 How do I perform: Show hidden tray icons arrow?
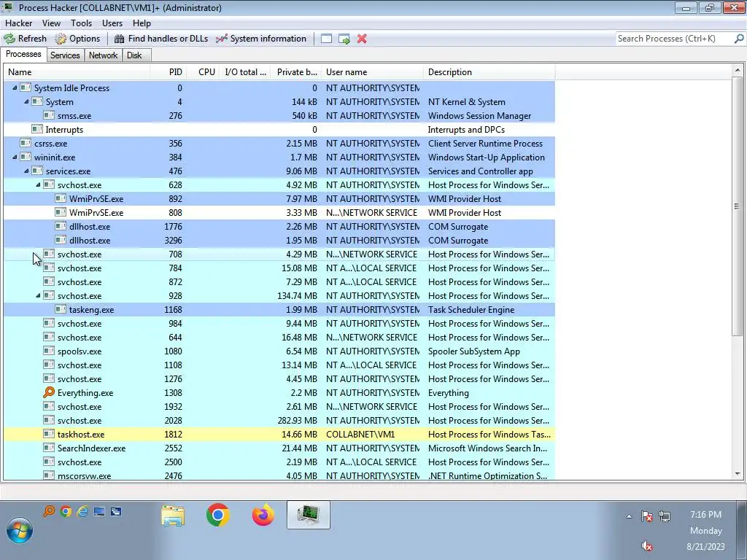[629, 516]
